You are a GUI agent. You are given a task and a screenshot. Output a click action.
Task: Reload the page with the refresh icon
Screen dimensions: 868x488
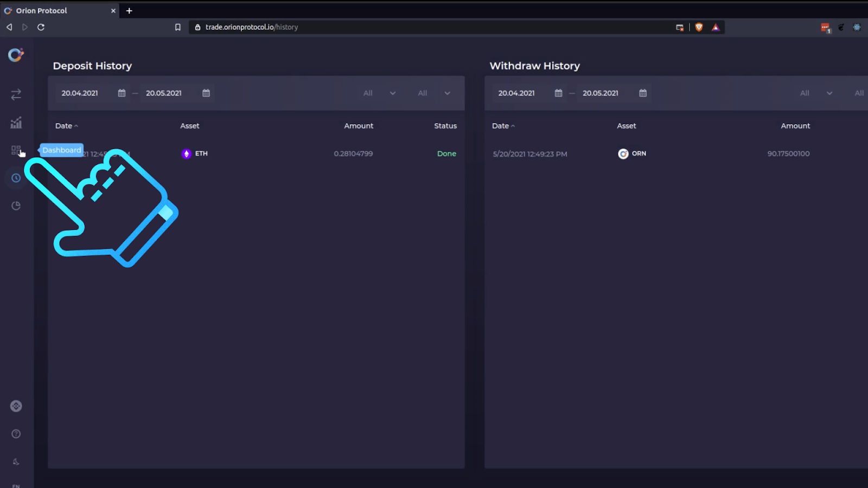pos(41,27)
